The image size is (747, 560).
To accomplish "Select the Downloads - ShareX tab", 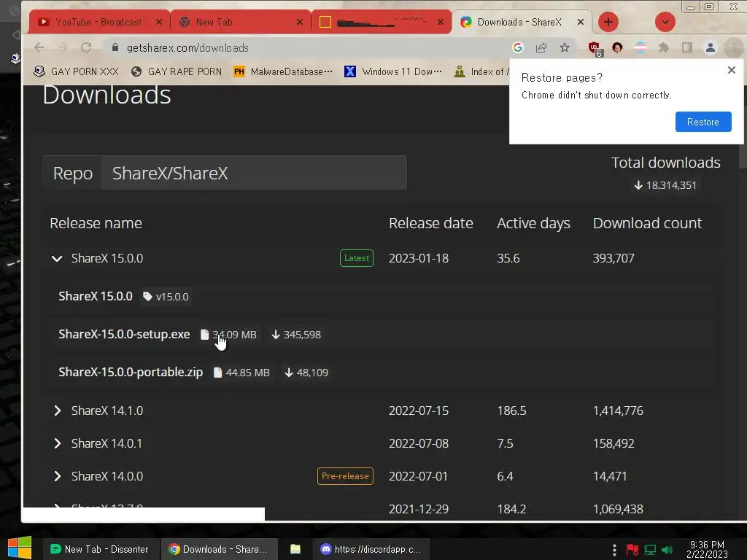I will (x=522, y=22).
